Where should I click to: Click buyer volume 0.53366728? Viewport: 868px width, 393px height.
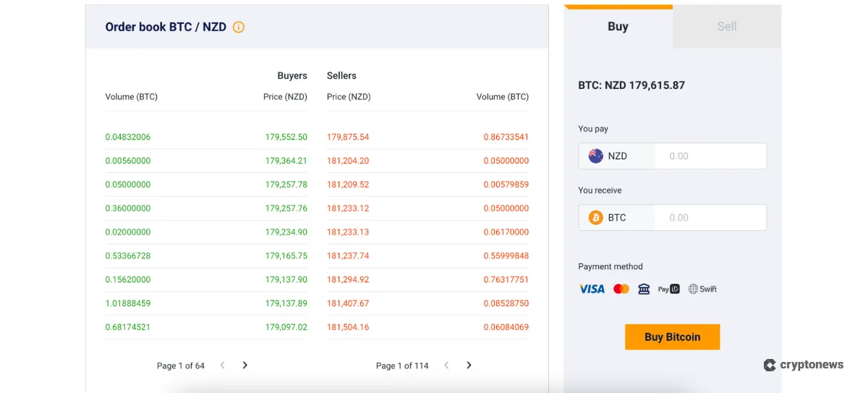click(x=128, y=255)
